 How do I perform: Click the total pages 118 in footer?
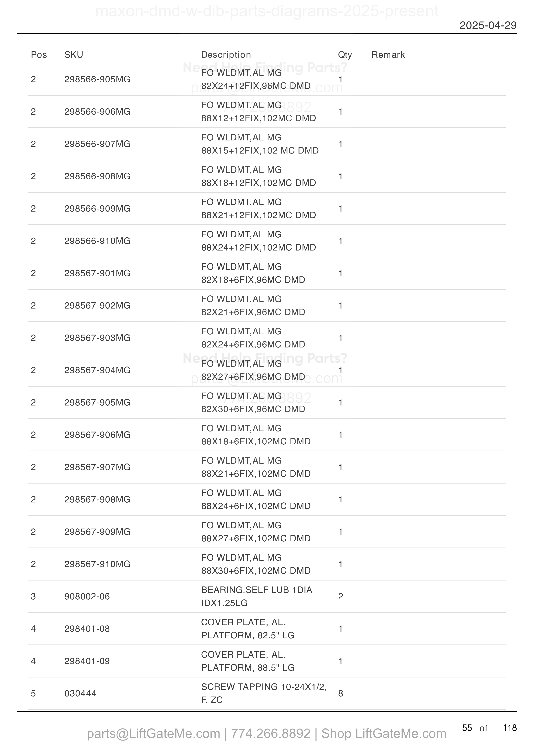coord(510,728)
